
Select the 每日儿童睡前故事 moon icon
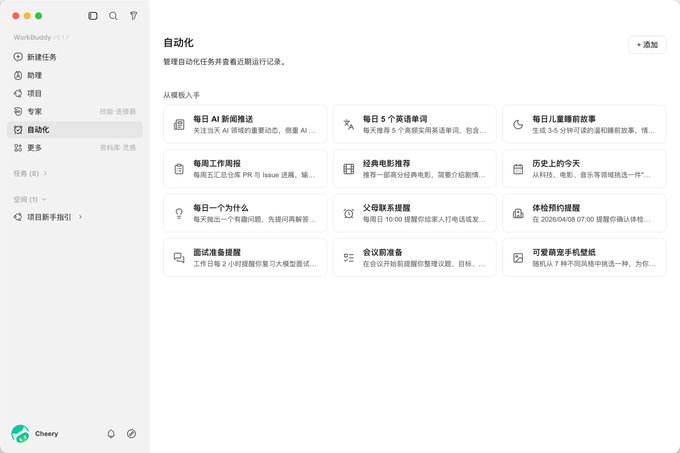[518, 125]
